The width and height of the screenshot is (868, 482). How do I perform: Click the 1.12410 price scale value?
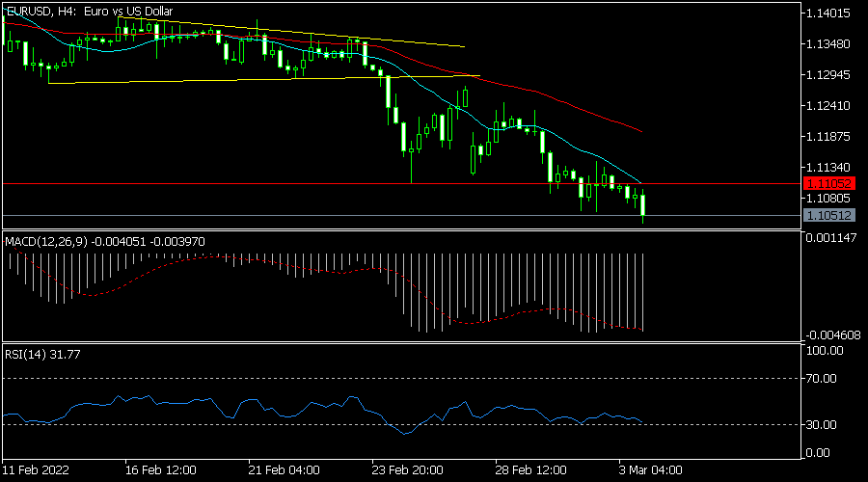[828, 105]
